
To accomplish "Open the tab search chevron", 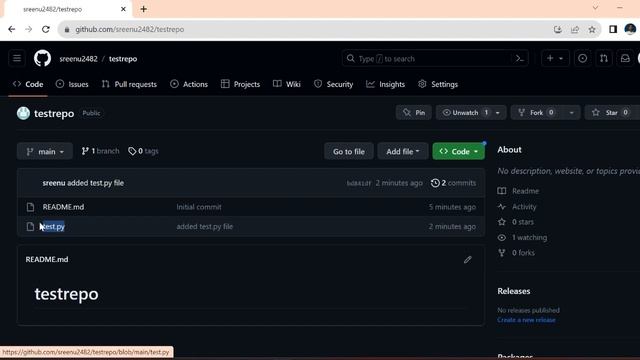I will (595, 8).
